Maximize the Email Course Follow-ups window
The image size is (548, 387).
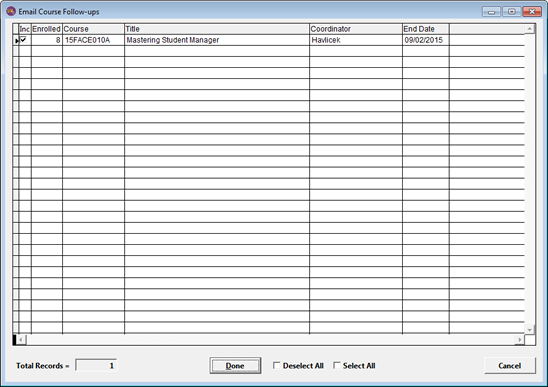tap(512, 12)
